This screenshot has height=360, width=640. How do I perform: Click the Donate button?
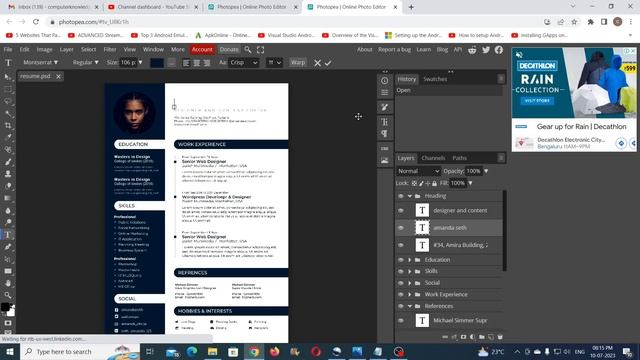[x=229, y=49]
